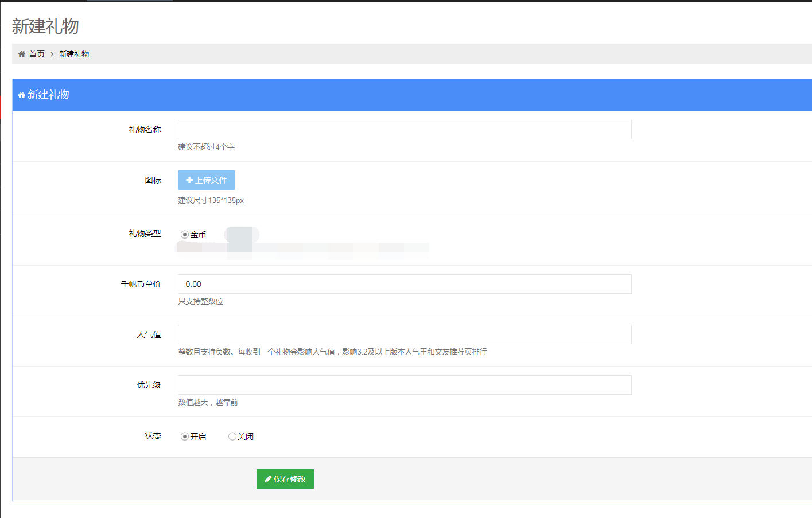Open the 首页 breadcrumb link

(x=37, y=54)
